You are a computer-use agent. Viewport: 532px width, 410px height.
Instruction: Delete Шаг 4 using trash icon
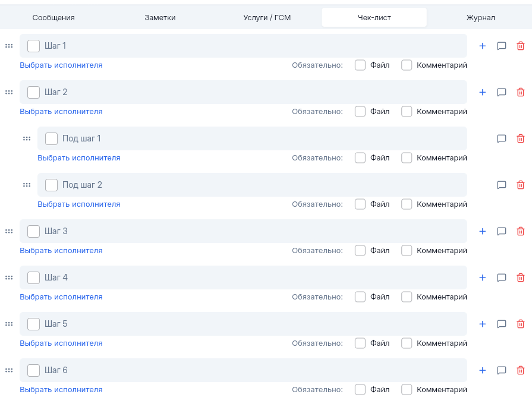click(520, 277)
